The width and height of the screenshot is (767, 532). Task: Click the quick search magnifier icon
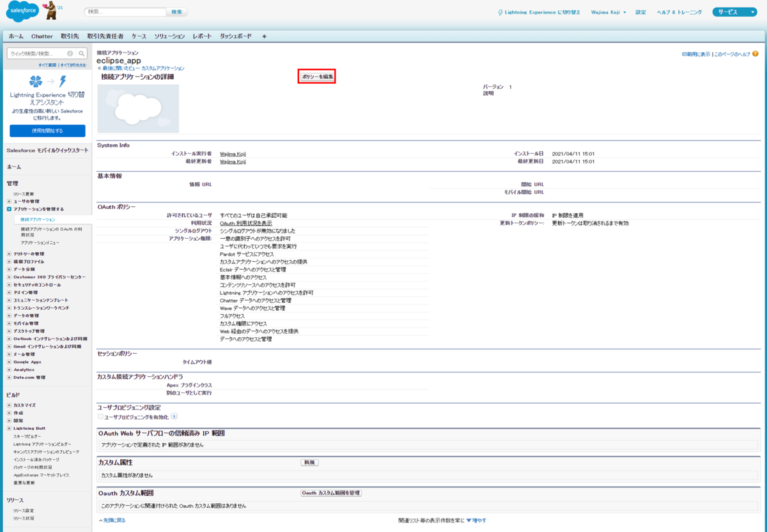81,54
